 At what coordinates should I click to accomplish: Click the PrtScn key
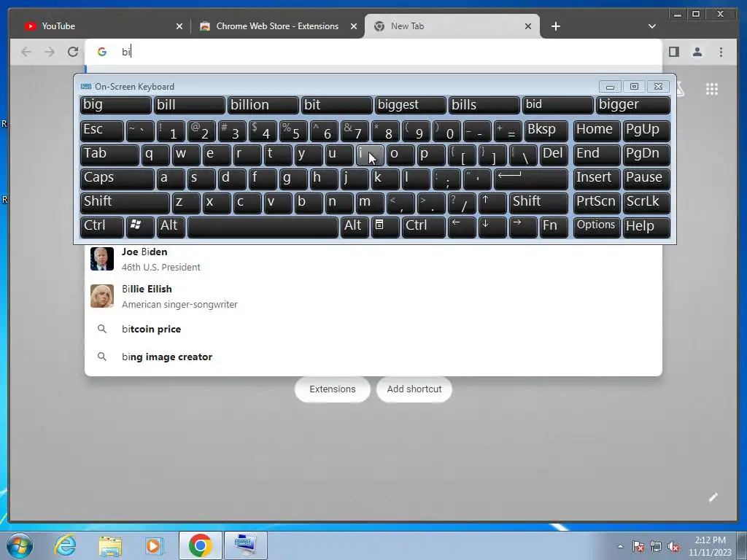click(597, 203)
